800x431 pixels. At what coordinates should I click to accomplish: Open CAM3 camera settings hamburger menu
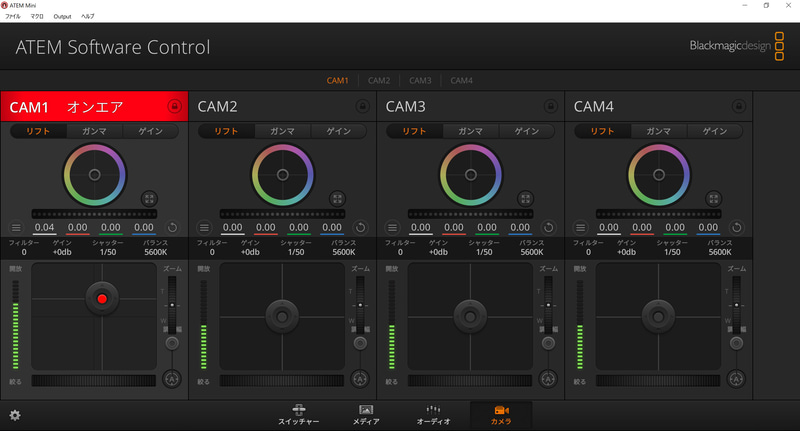point(392,227)
